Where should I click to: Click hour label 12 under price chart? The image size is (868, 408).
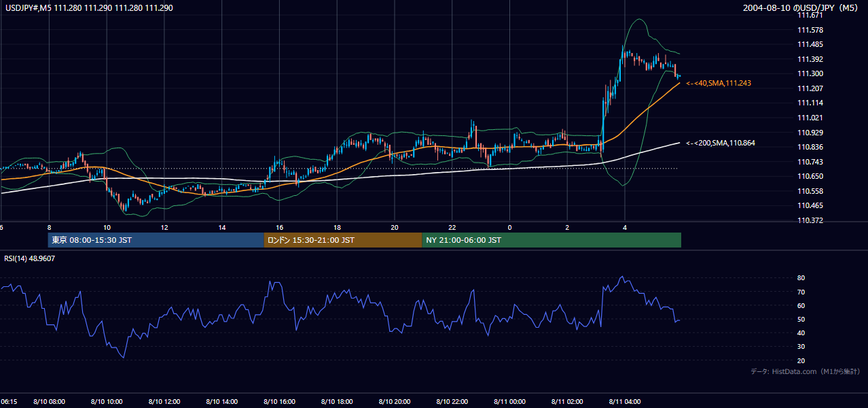pos(164,228)
